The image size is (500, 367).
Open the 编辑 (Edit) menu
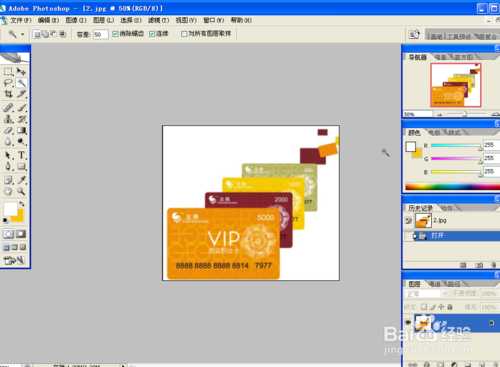click(48, 20)
